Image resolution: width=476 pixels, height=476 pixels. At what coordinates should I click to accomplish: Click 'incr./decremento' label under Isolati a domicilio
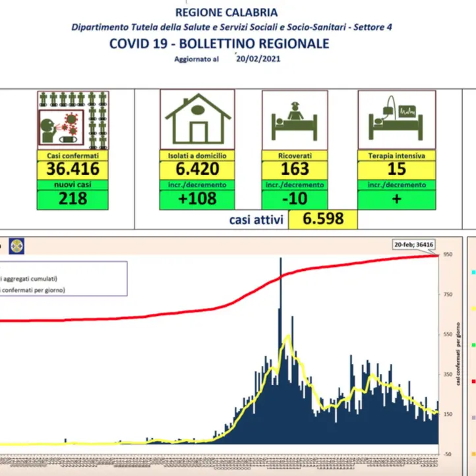click(x=197, y=185)
